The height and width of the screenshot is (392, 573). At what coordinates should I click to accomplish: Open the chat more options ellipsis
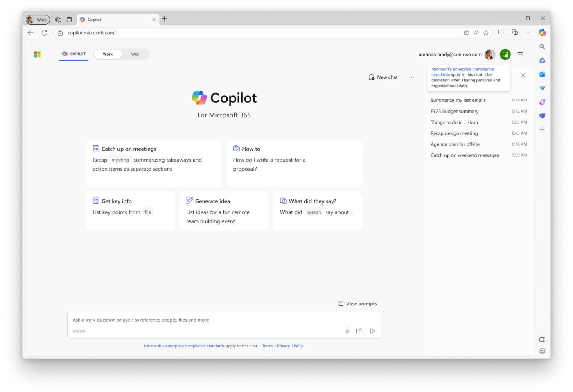pos(411,77)
